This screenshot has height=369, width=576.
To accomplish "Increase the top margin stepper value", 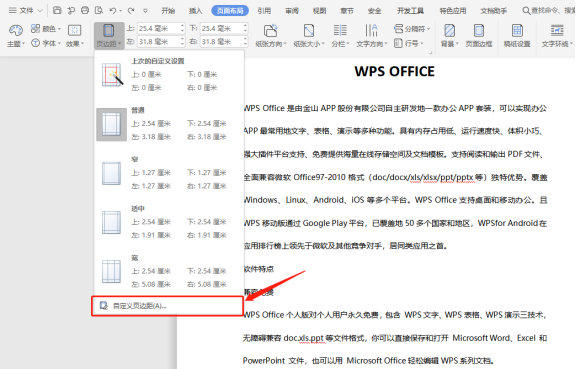I will (x=182, y=26).
